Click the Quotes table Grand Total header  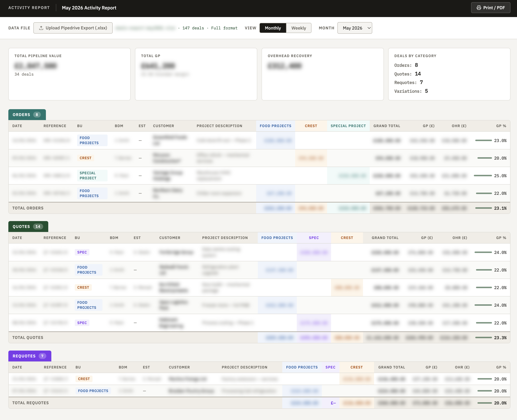point(385,238)
